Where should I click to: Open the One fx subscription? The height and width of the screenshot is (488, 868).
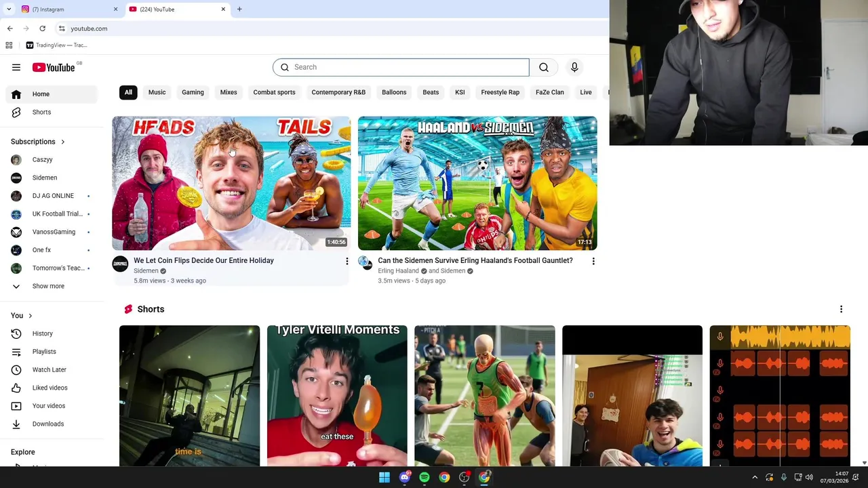(x=52, y=250)
